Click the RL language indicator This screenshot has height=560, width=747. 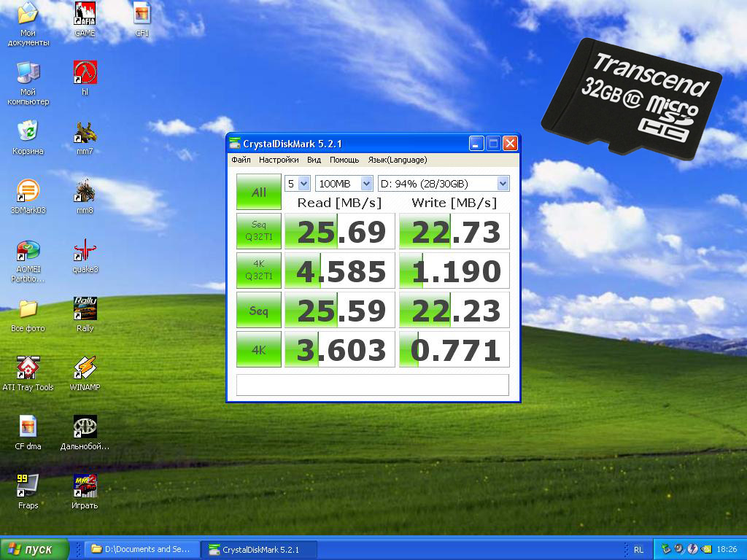click(638, 550)
